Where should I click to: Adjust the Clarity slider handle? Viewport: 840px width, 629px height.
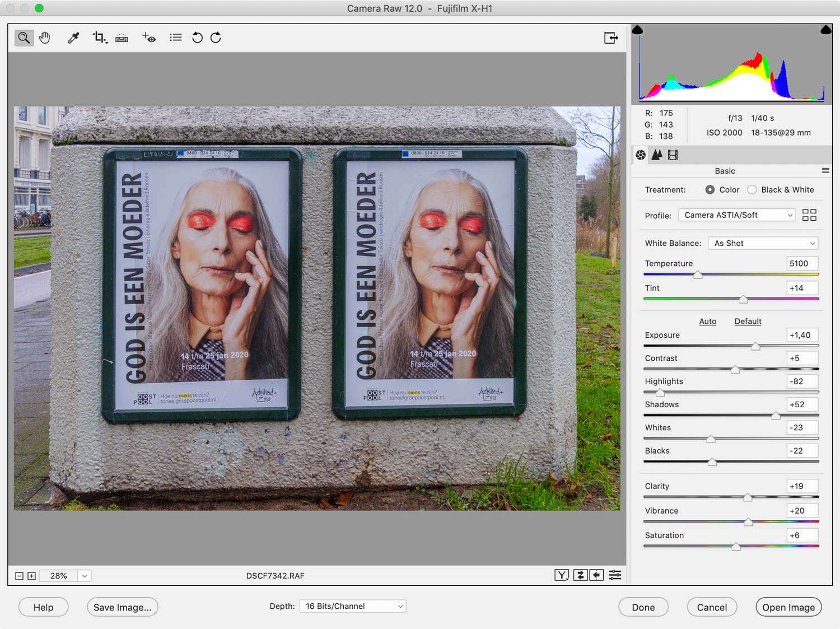748,498
